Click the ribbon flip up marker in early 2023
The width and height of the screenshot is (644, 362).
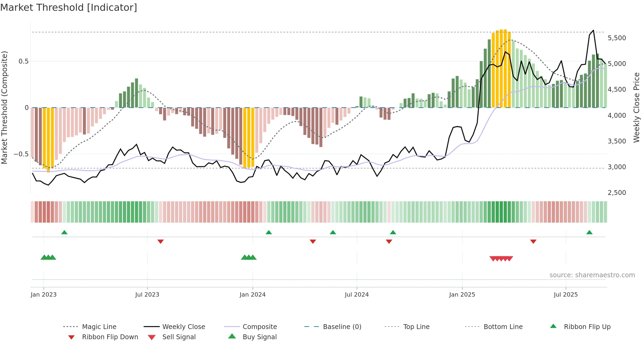[64, 232]
